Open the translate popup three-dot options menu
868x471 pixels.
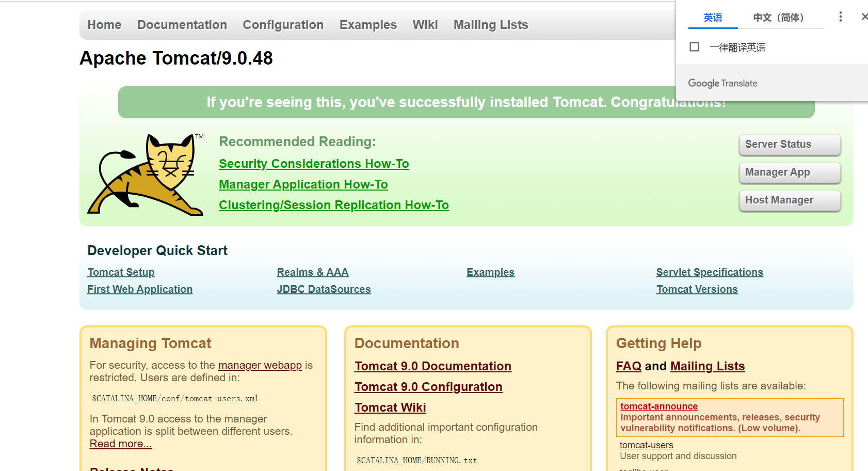(x=841, y=17)
